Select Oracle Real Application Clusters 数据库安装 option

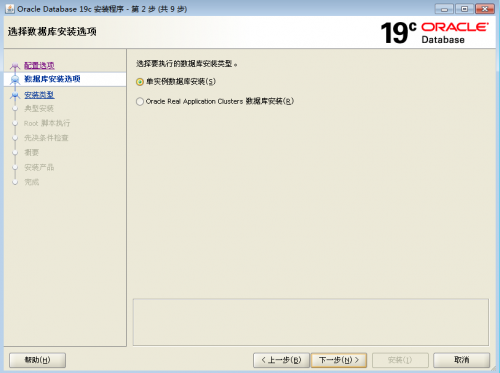pyautogui.click(x=215, y=101)
